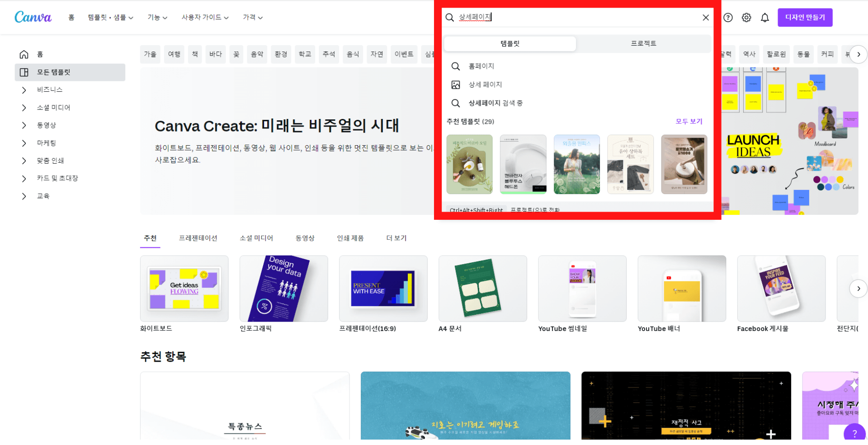Image resolution: width=868 pixels, height=445 pixels.
Task: Click the Canva logo
Action: coord(33,17)
